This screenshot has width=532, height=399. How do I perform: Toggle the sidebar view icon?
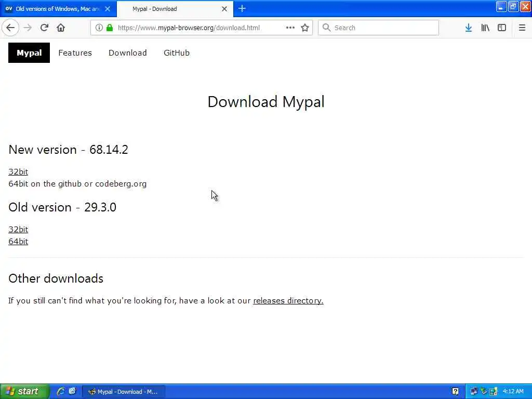click(502, 28)
